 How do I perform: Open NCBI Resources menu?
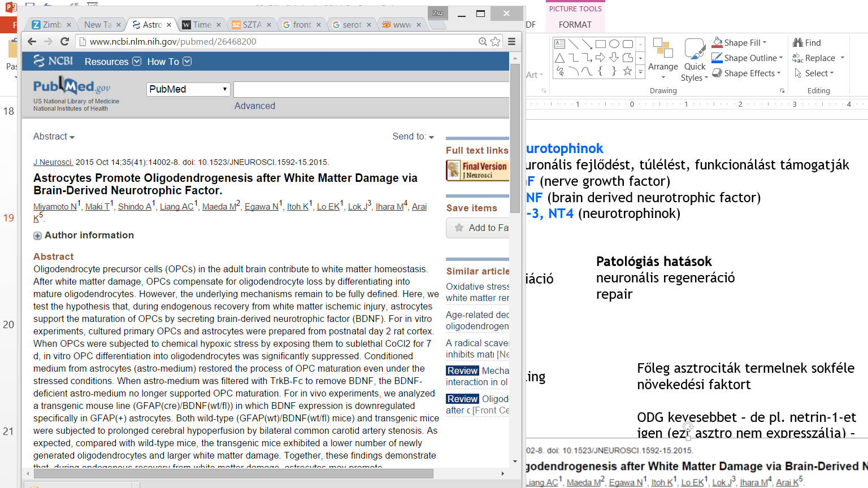tap(112, 62)
